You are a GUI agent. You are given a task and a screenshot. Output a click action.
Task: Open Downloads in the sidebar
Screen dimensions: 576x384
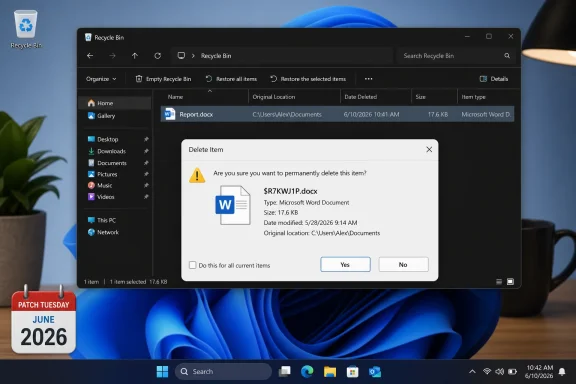point(111,151)
